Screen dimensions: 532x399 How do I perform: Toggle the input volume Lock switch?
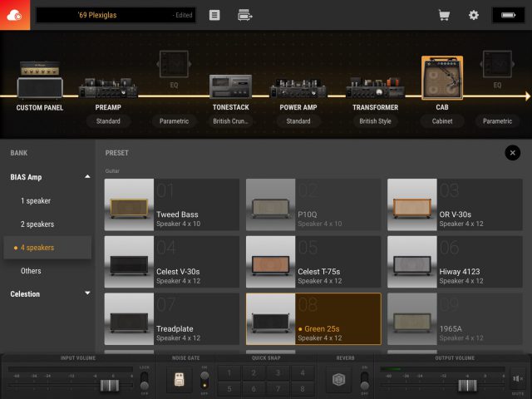(x=144, y=381)
